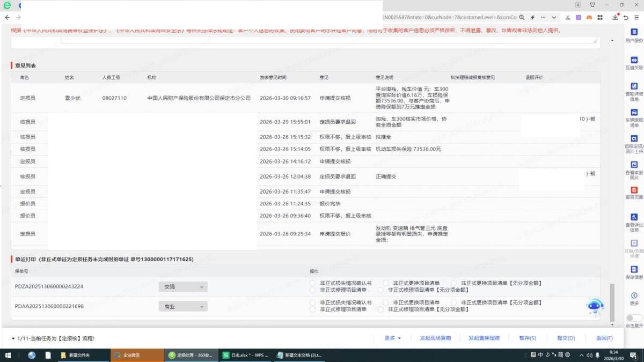Select 非正式损失情况确认书 for the 交强 policy
Screen dimensions: 644x362
(x=313, y=283)
